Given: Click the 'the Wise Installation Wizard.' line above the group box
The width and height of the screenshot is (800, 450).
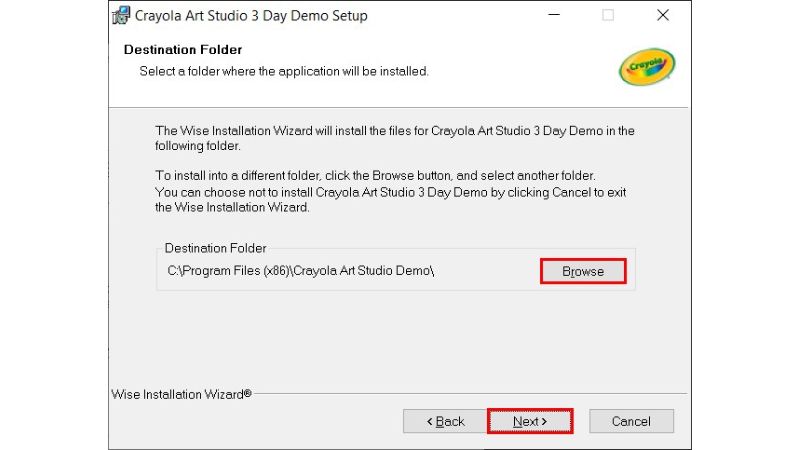Looking at the screenshot, I should click(x=232, y=208).
